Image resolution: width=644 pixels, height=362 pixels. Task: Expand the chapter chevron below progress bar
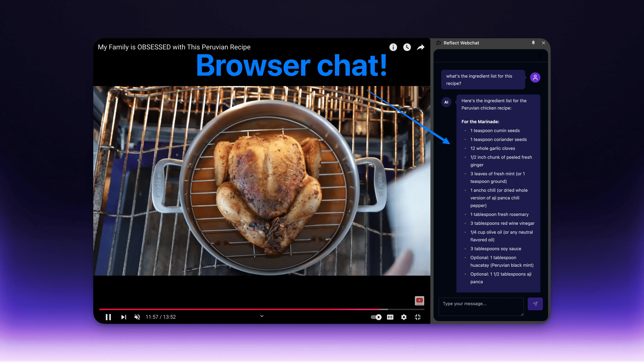click(x=262, y=316)
